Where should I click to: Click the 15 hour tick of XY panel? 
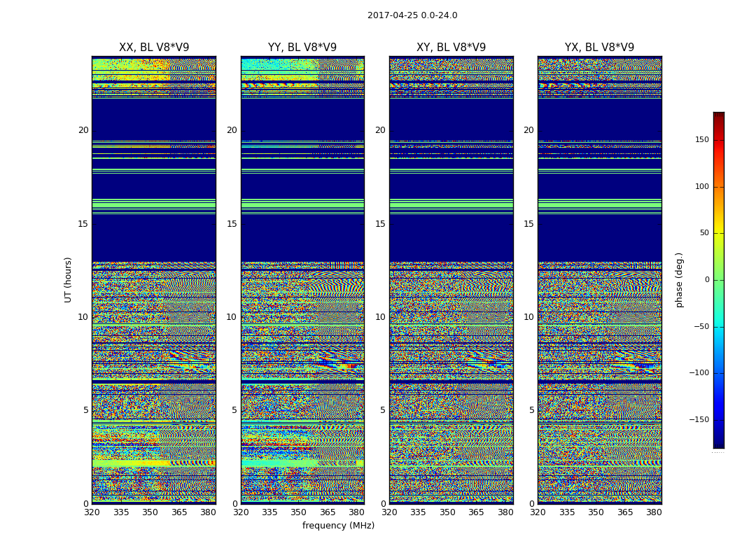[381, 224]
